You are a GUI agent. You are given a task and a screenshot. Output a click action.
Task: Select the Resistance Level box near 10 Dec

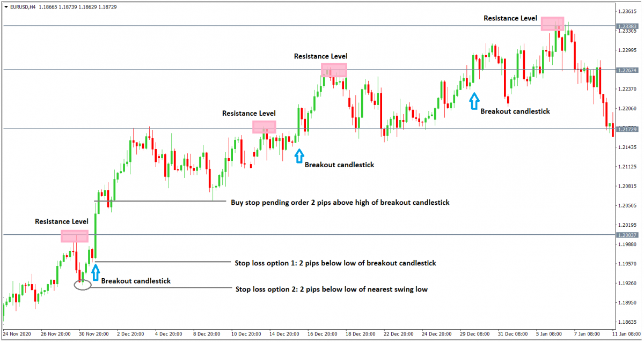(x=265, y=128)
